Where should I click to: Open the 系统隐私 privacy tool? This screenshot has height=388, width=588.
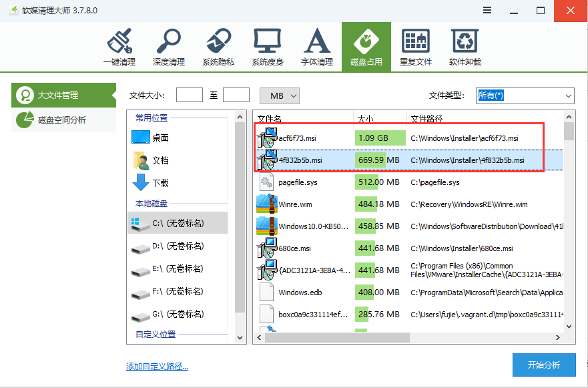(218, 47)
